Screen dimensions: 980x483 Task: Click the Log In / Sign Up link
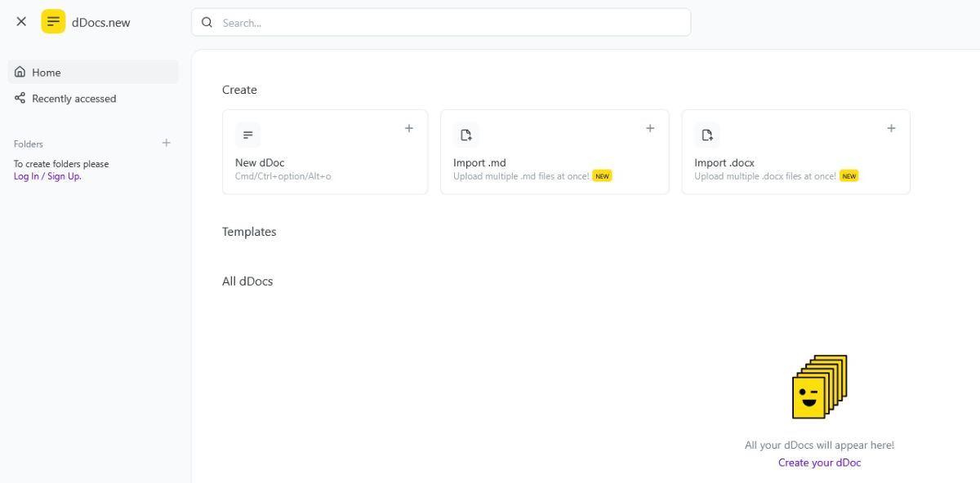(x=47, y=176)
